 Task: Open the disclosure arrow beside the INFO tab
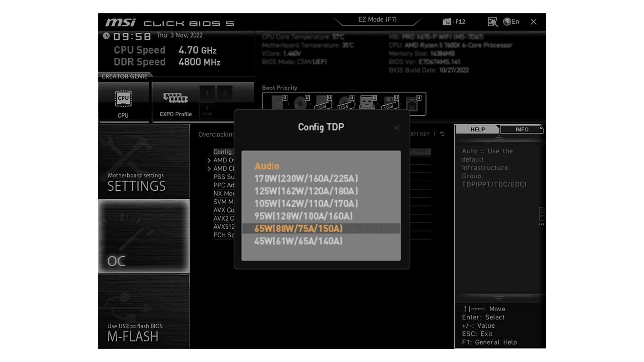(x=541, y=128)
